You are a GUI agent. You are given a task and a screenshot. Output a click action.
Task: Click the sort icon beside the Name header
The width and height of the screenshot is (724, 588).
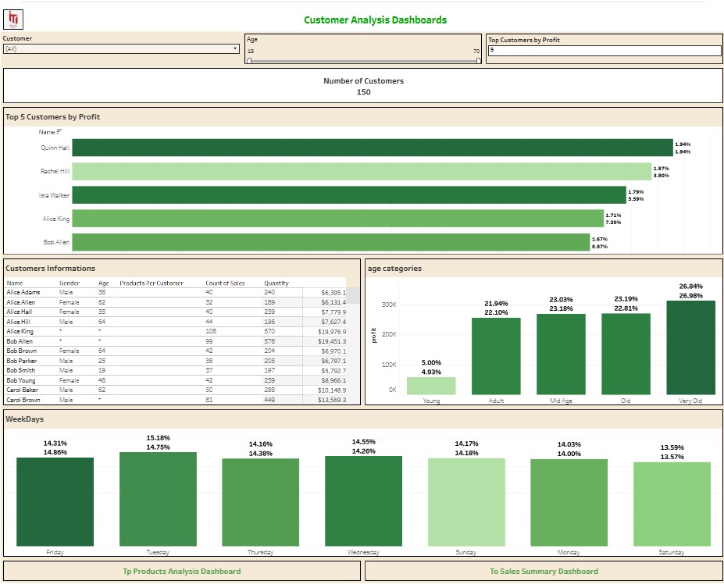tap(59, 132)
